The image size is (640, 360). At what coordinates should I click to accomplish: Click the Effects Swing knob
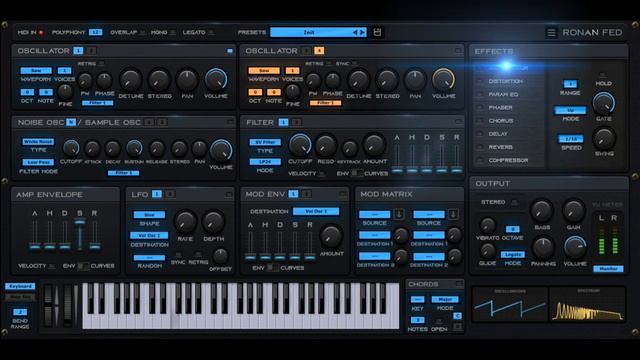(x=604, y=138)
